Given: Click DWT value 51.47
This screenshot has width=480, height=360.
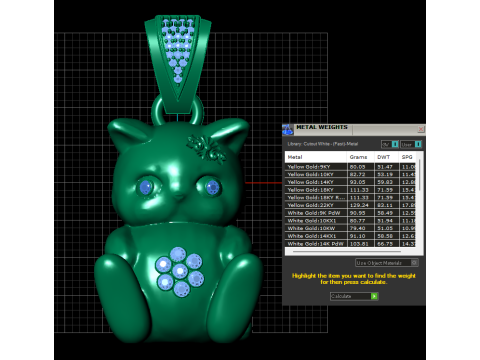Looking at the screenshot, I should pos(385,167).
